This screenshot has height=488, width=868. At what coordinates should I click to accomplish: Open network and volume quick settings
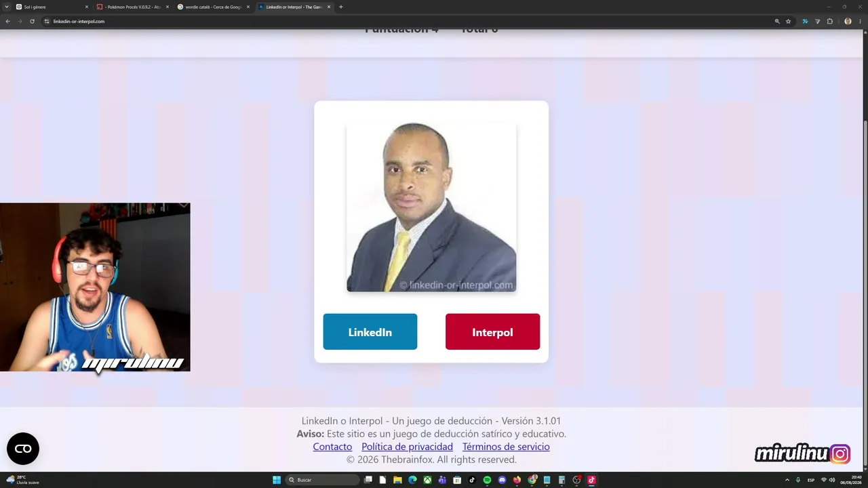[x=828, y=480]
